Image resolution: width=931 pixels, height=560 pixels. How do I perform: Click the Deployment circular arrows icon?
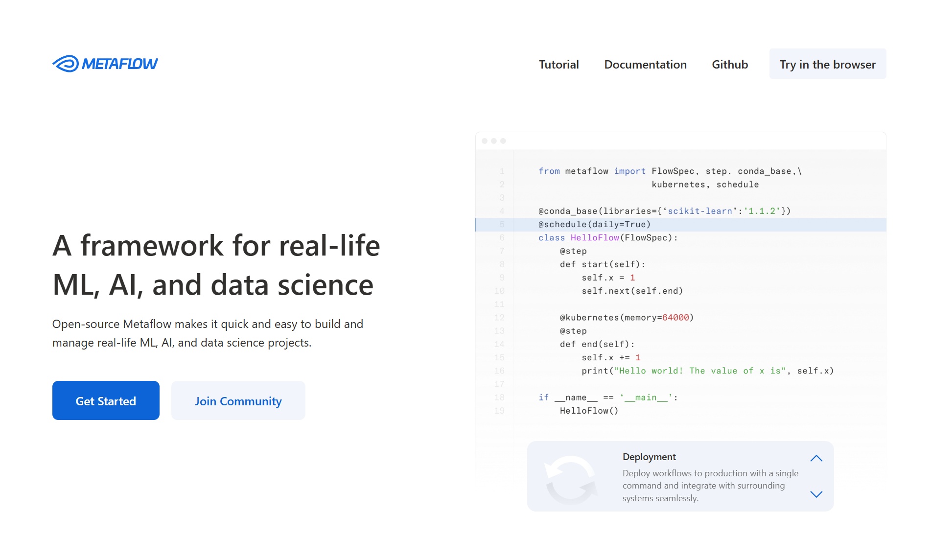coord(571,479)
